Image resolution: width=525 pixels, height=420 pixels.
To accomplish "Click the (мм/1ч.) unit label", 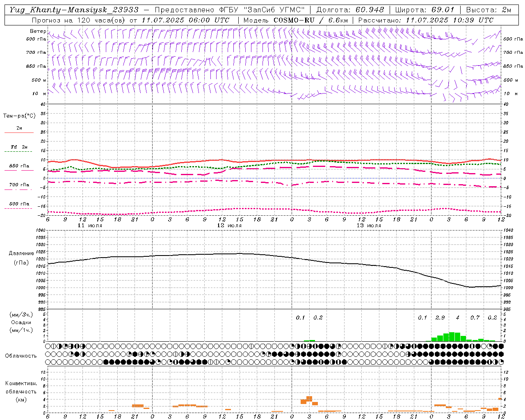I will click(21, 330).
